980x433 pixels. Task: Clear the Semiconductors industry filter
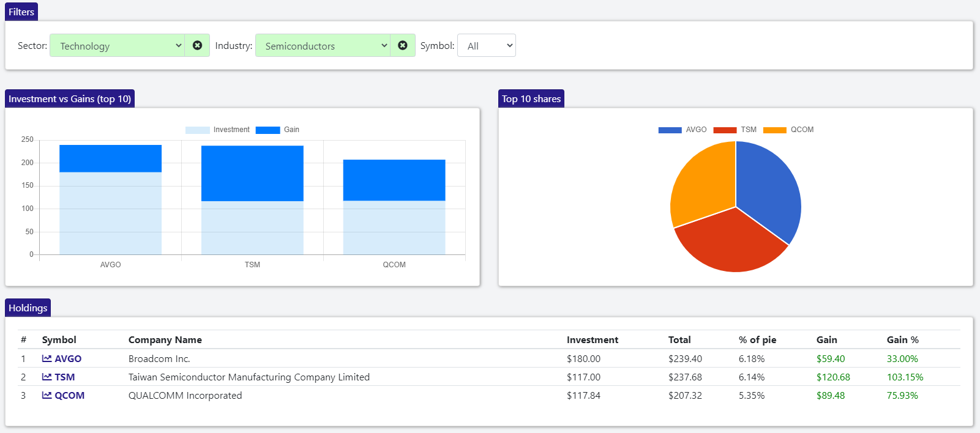[x=403, y=45]
